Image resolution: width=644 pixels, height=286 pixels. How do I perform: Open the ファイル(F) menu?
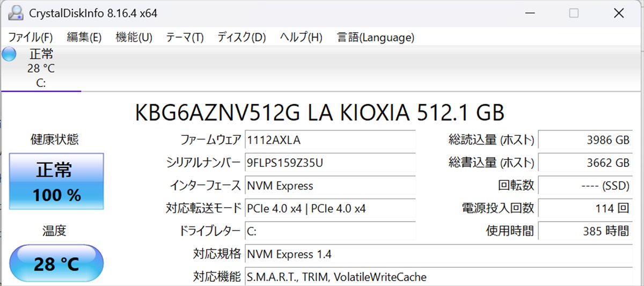31,38
